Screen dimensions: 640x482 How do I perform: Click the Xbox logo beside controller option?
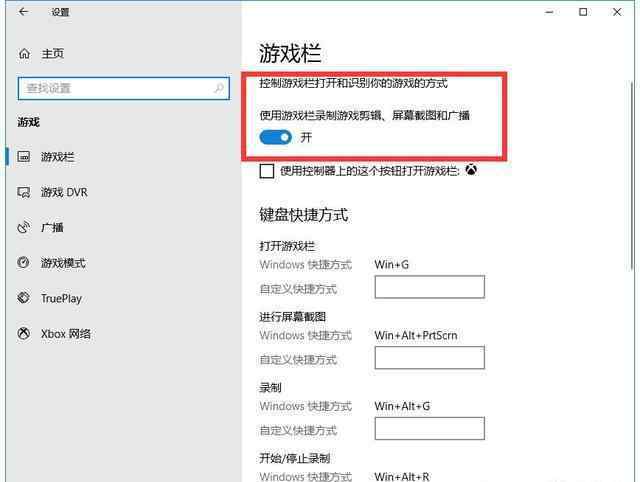pyautogui.click(x=471, y=170)
